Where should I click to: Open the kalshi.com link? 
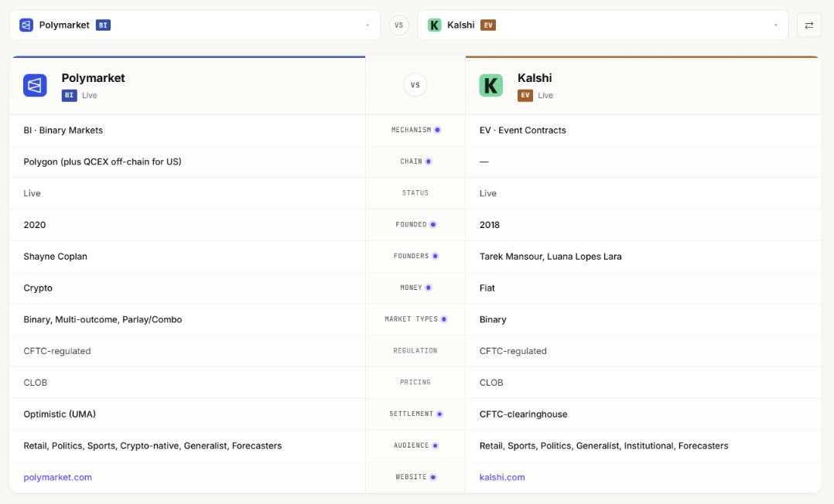pyautogui.click(x=502, y=478)
